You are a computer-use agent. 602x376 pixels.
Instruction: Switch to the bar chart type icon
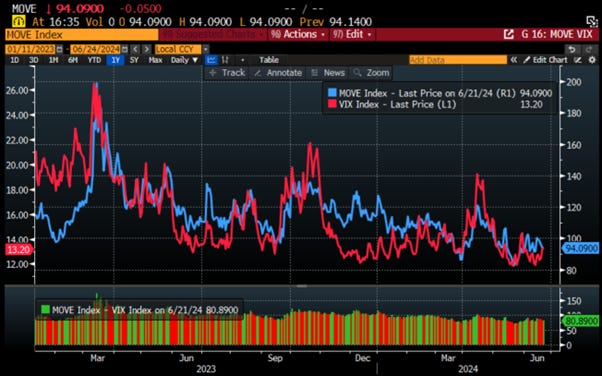point(225,60)
